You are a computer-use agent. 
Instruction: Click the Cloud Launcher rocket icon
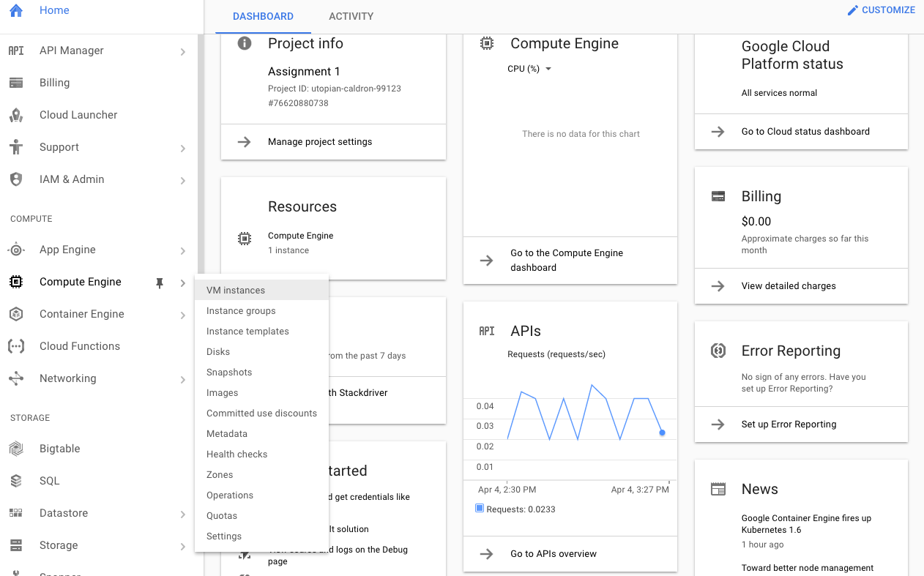(x=15, y=115)
